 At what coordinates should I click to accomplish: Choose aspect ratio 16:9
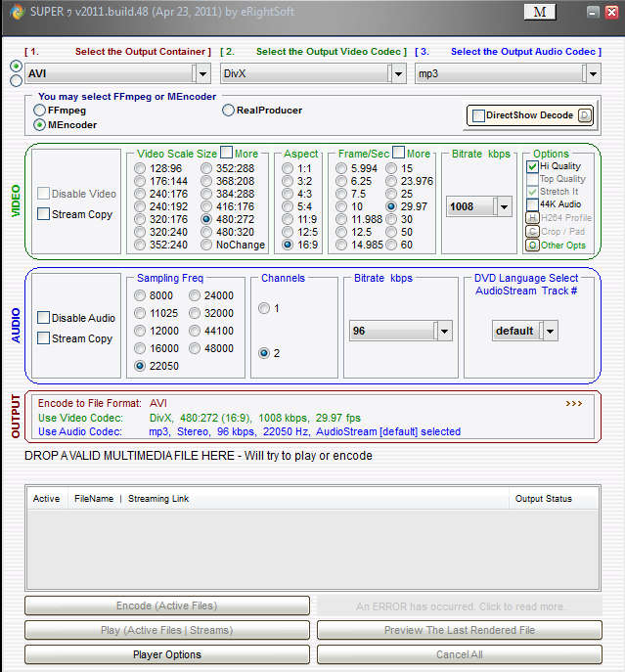(288, 245)
